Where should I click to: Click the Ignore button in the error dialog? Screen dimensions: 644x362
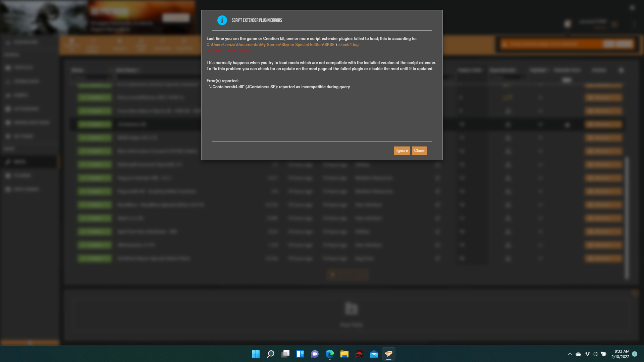click(x=402, y=150)
